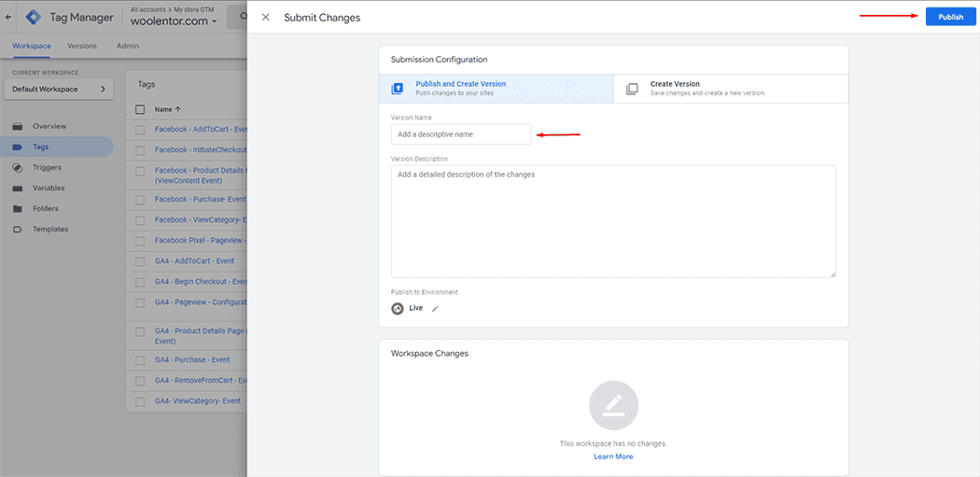Switch to the Versions tab

(x=82, y=46)
